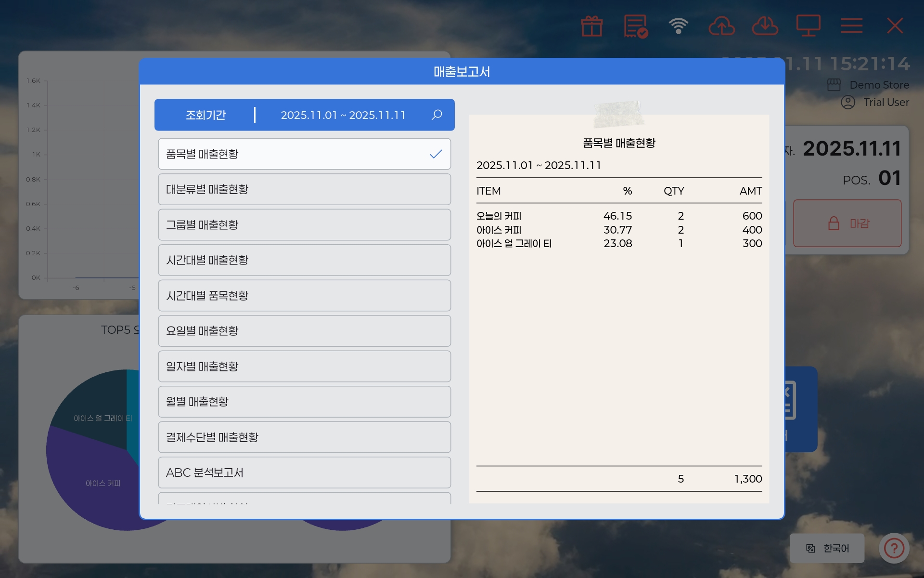
Task: Click the 마감 lock button
Action: [847, 223]
